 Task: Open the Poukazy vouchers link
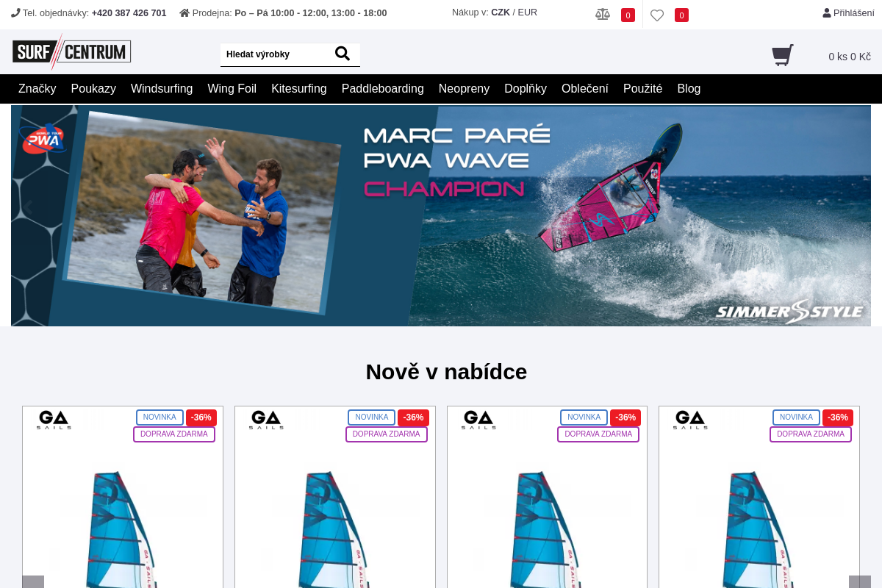pos(93,89)
